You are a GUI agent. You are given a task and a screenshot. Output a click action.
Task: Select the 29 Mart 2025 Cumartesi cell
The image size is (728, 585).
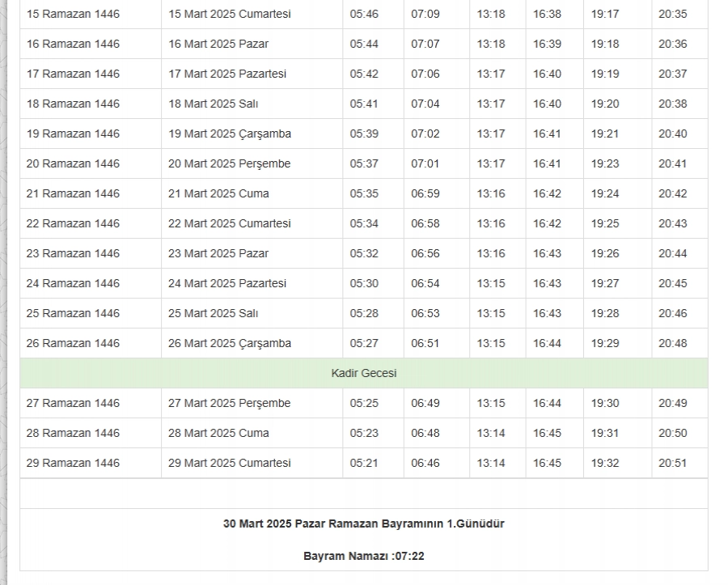(x=230, y=463)
